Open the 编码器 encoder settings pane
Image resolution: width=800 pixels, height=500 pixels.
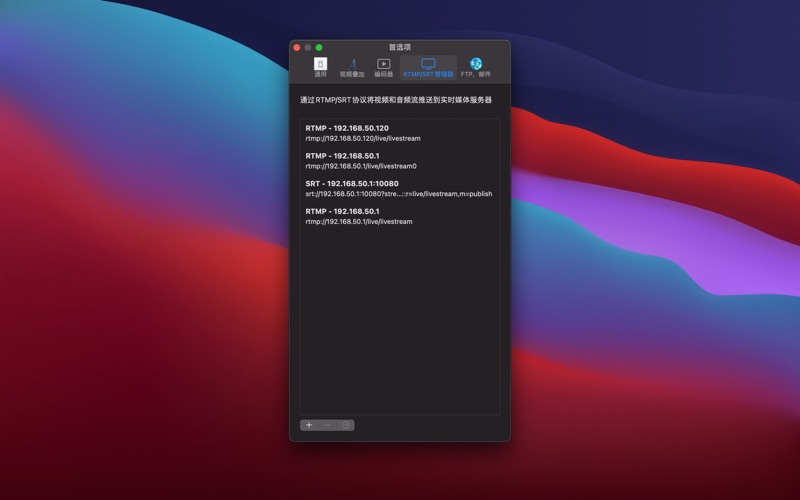pyautogui.click(x=383, y=67)
